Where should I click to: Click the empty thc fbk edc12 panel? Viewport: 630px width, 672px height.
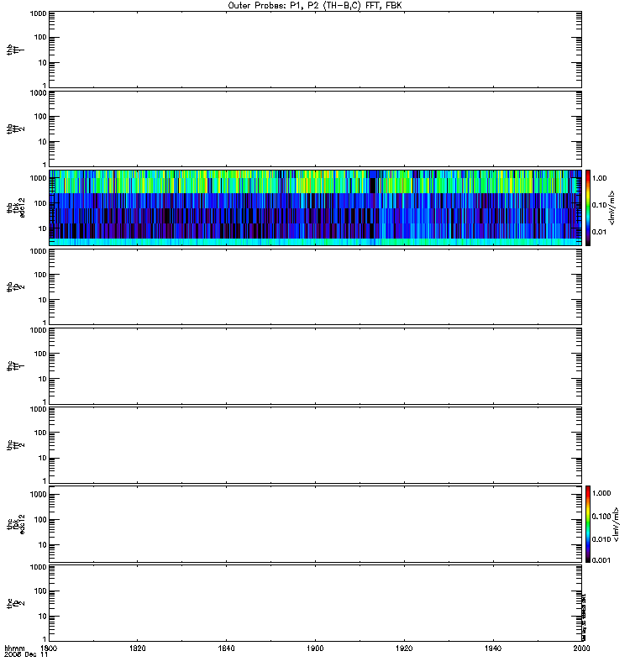(x=315, y=523)
